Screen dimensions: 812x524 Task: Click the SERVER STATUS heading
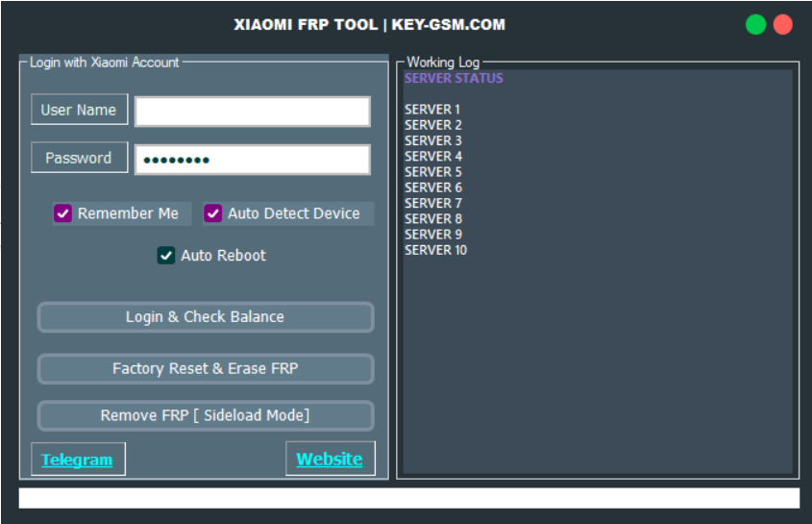(454, 79)
